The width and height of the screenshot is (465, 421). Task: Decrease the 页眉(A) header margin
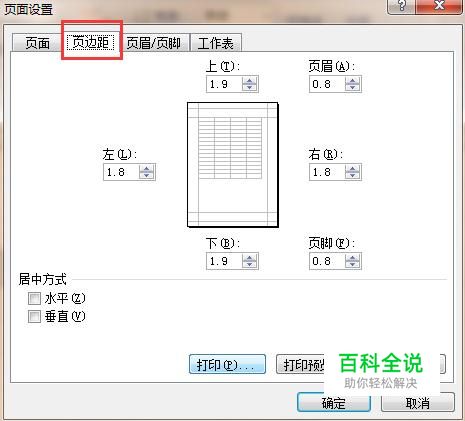[x=353, y=88]
